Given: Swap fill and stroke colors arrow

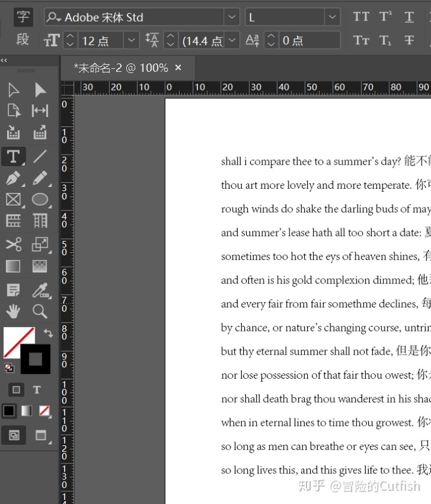Looking at the screenshot, I should 48,333.
